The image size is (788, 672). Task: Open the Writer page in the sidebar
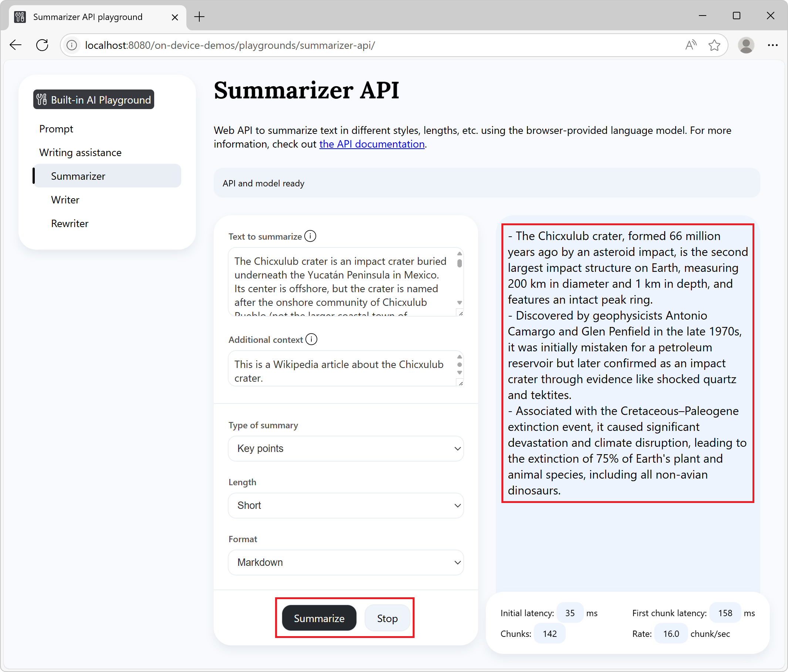pos(65,200)
